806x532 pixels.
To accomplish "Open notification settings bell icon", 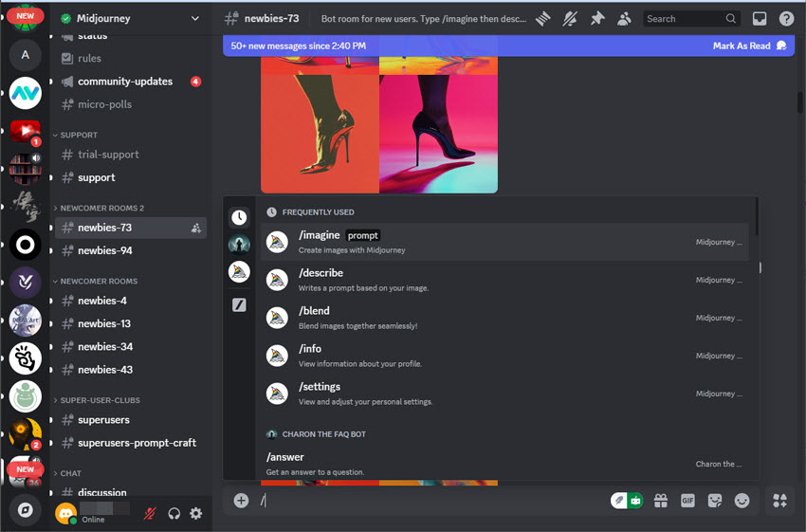I will pos(570,19).
